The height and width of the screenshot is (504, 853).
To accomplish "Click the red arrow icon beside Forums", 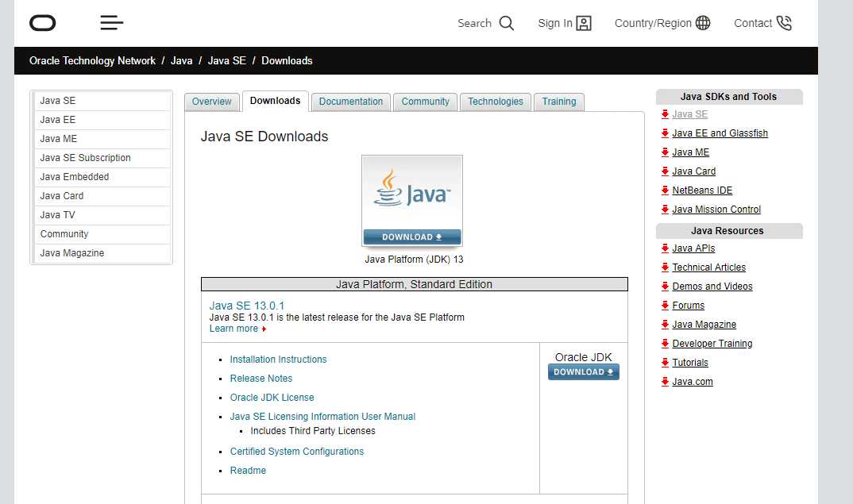I will coord(665,306).
